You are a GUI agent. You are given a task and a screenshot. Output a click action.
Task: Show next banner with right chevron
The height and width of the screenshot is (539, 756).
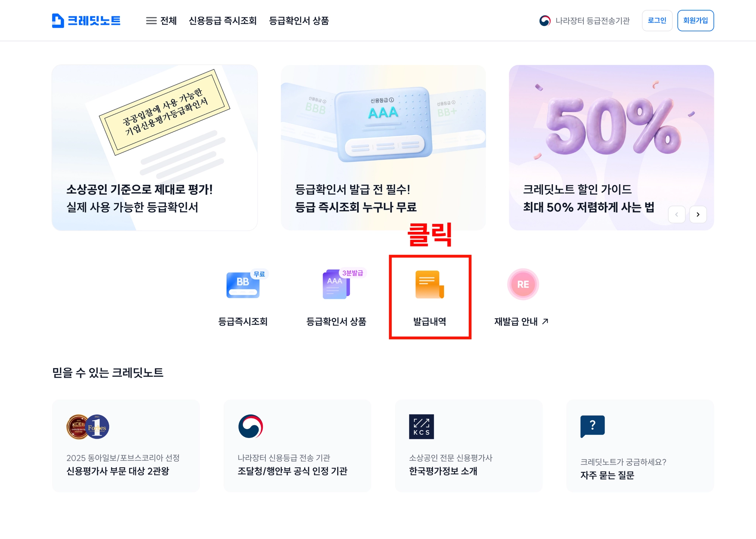tap(698, 214)
